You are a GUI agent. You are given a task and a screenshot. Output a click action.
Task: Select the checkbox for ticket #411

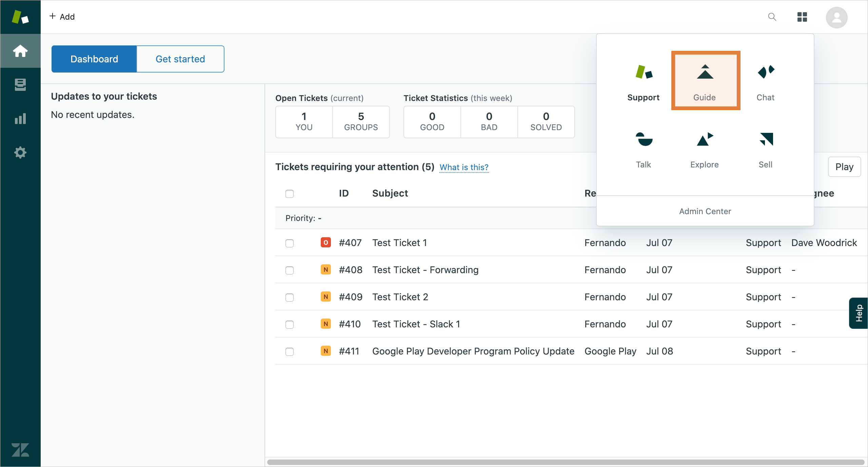click(x=290, y=352)
